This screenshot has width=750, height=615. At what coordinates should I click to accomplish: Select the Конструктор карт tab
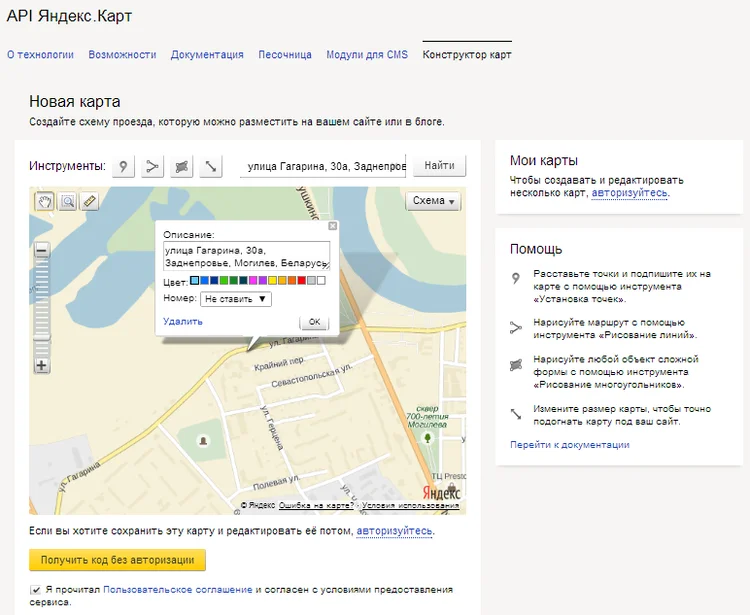pos(467,55)
